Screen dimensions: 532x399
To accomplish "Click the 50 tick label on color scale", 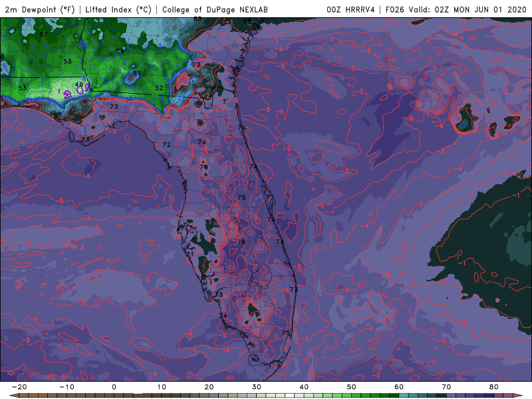I will [352, 387].
